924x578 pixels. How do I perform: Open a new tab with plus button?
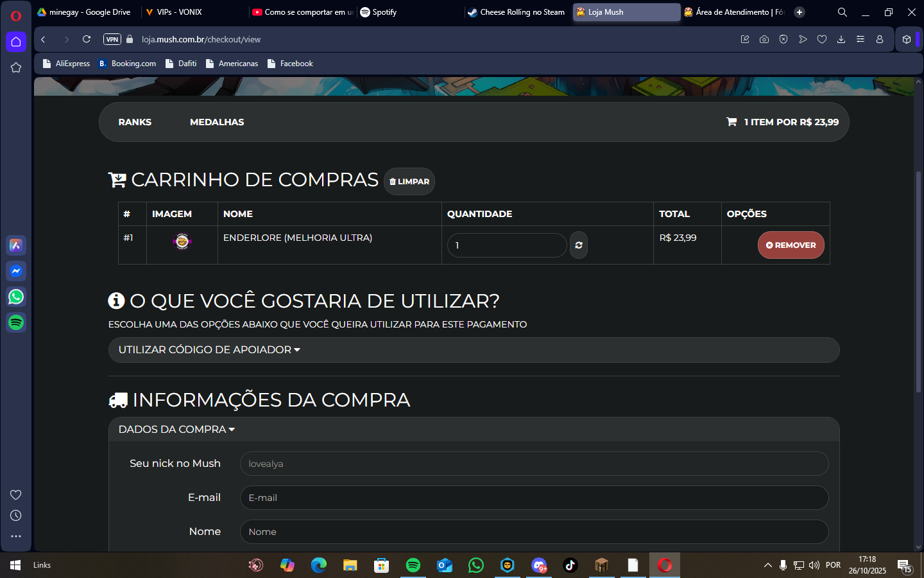800,12
